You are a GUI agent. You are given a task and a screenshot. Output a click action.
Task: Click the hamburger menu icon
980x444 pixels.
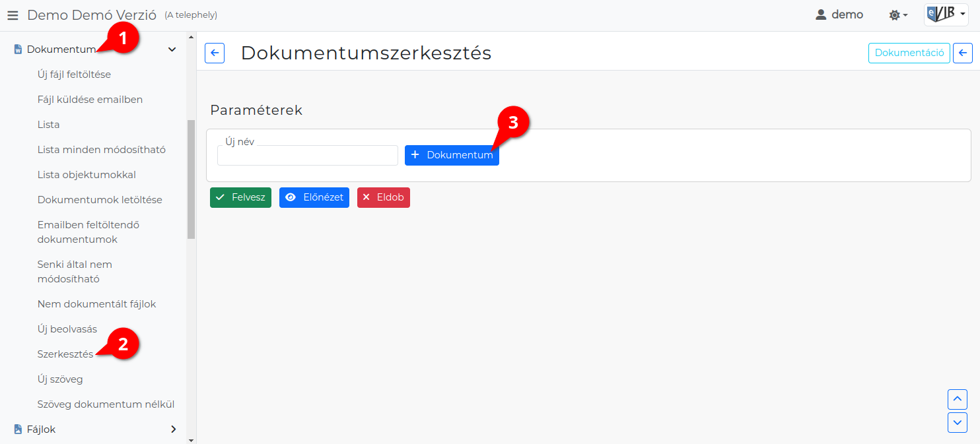tap(13, 15)
